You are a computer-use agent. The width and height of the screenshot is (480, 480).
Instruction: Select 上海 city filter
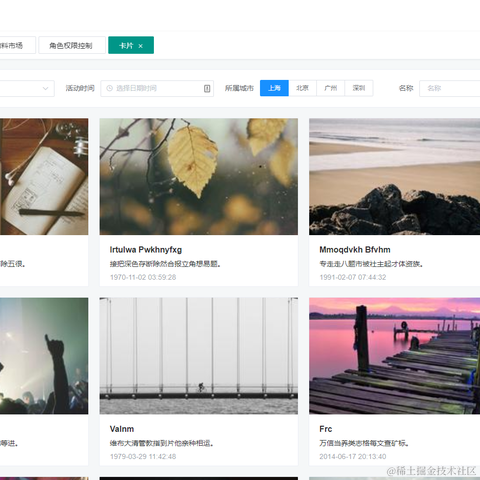(x=274, y=88)
